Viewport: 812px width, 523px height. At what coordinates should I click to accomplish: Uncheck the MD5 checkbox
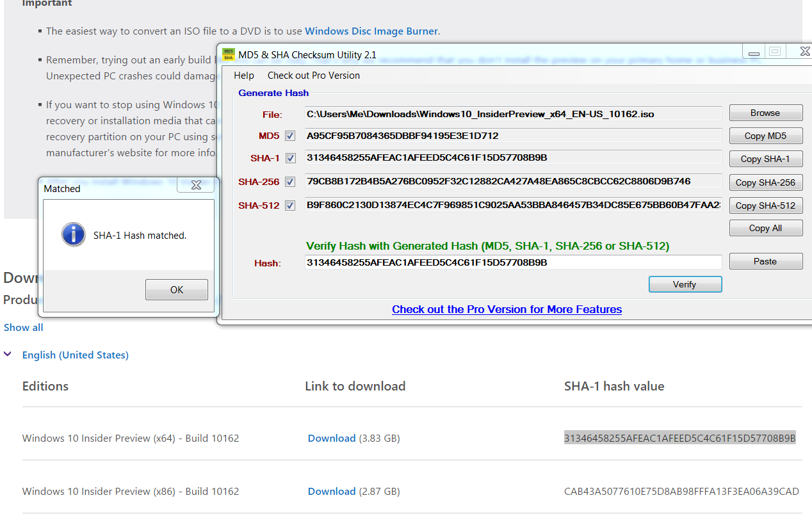[x=290, y=136]
